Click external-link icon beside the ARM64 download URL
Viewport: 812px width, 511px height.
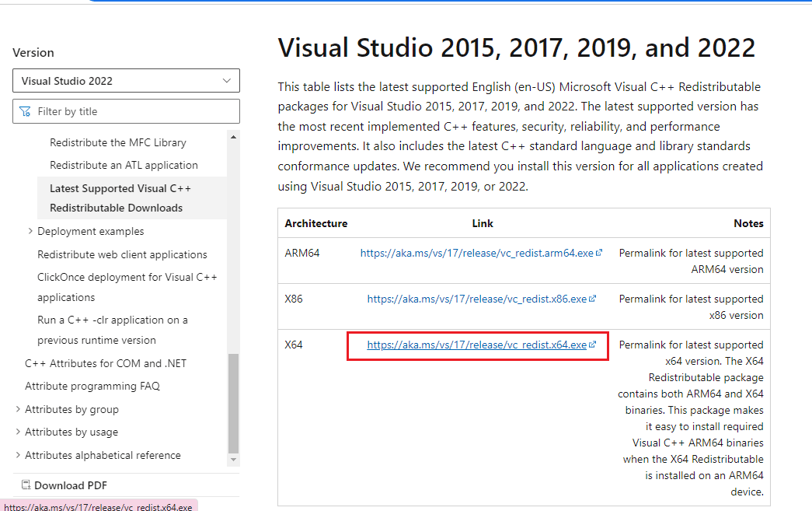pos(600,253)
